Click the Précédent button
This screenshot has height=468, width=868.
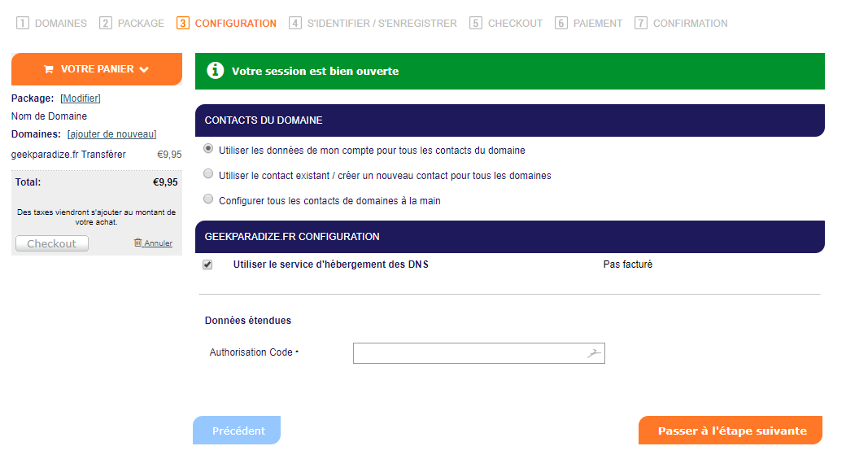pos(237,431)
